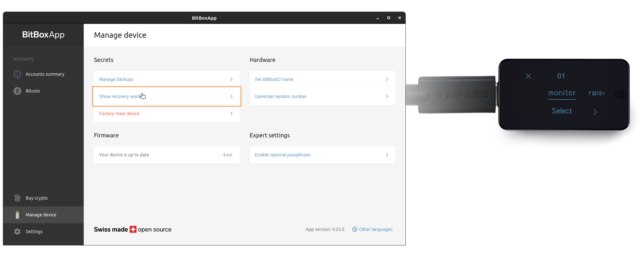Click the ACCOUNTS sidebar label
This screenshot has height=258, width=644.
[24, 59]
